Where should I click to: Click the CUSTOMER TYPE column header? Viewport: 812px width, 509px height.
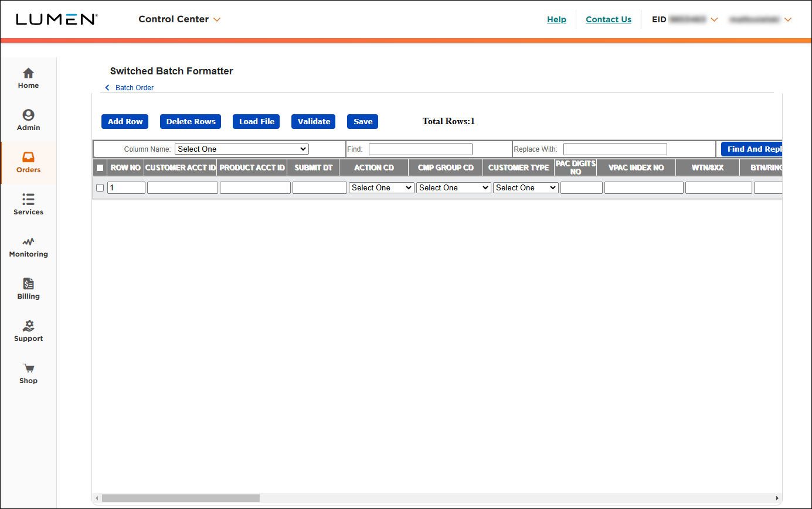(x=519, y=168)
